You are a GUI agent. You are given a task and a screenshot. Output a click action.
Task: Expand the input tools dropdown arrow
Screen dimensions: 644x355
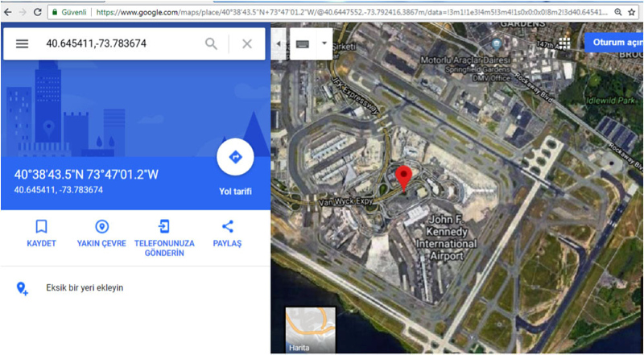point(324,44)
